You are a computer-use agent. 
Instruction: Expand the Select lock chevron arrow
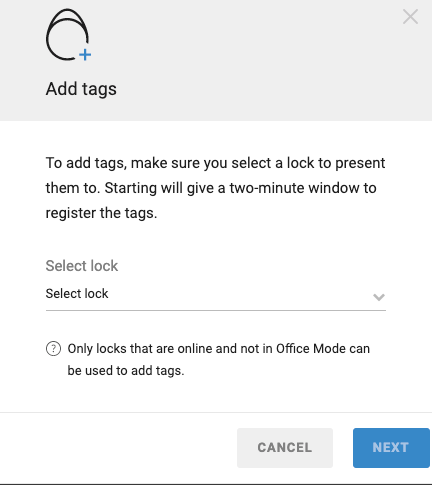coord(379,297)
